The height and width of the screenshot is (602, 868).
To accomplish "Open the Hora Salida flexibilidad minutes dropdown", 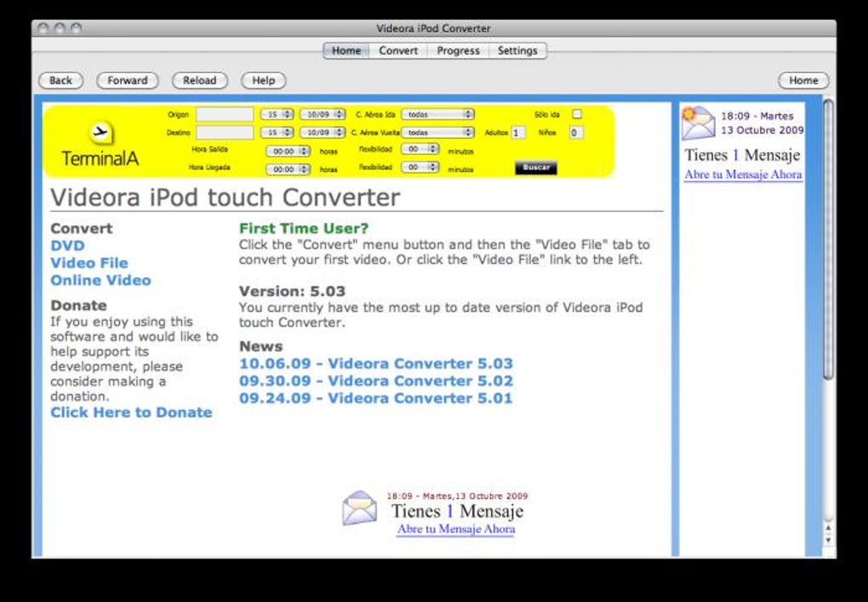I will (420, 149).
